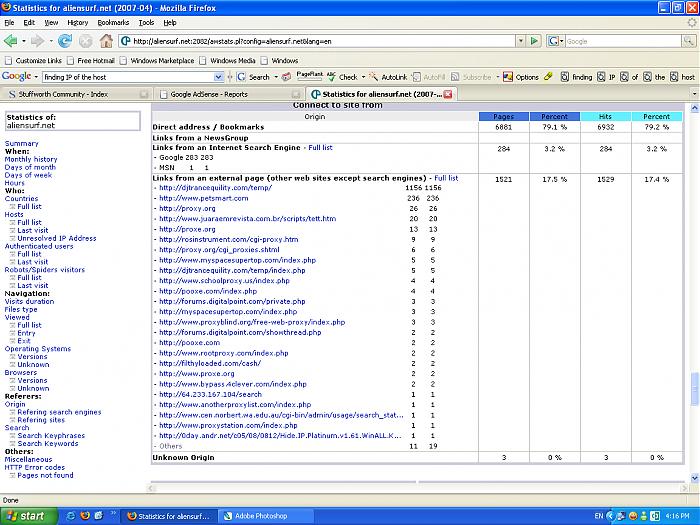Click the AutoLink button

(388, 77)
